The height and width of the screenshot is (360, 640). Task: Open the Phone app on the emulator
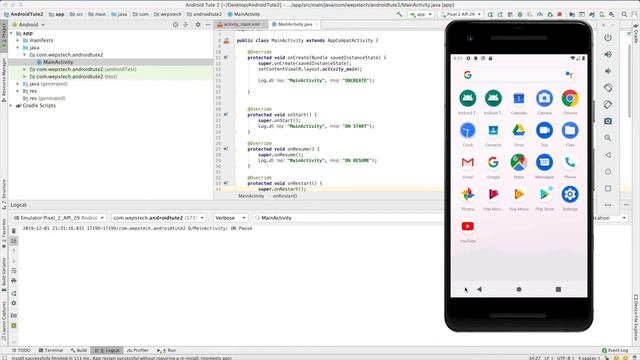(570, 162)
